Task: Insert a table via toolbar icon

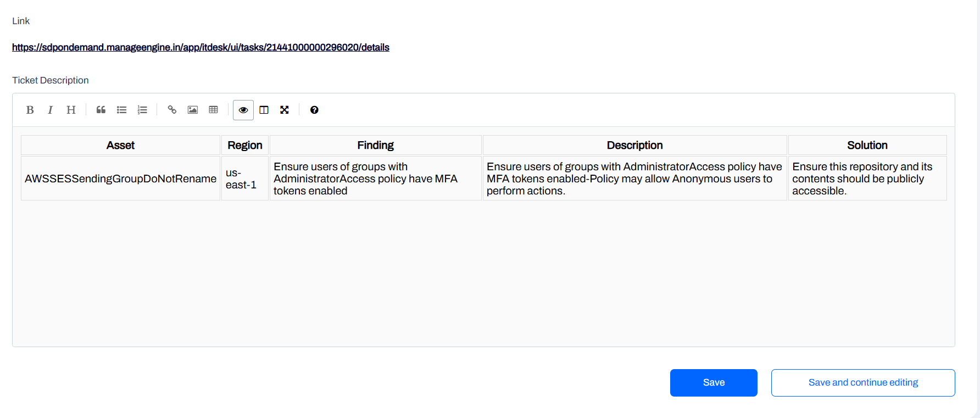Action: pos(214,110)
